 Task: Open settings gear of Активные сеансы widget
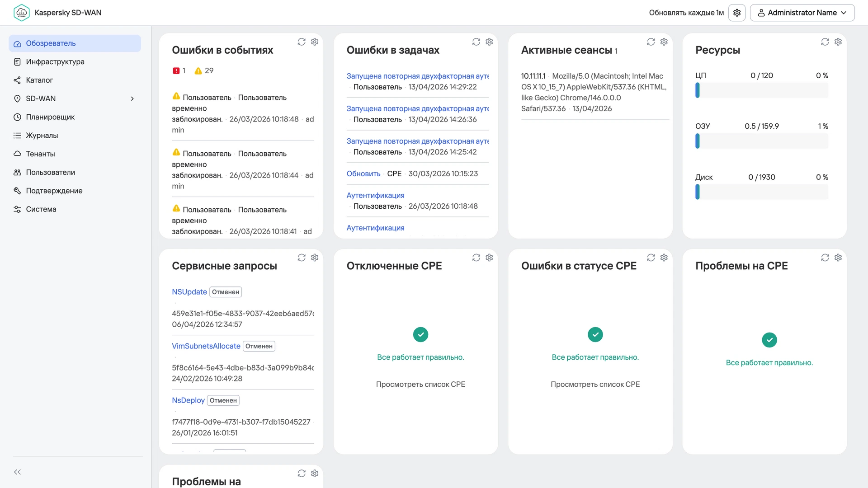pos(664,42)
